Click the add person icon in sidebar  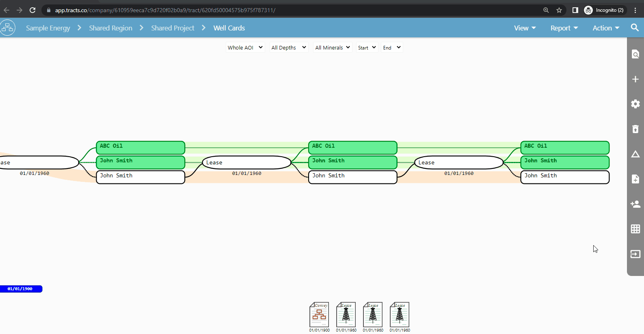tap(635, 204)
